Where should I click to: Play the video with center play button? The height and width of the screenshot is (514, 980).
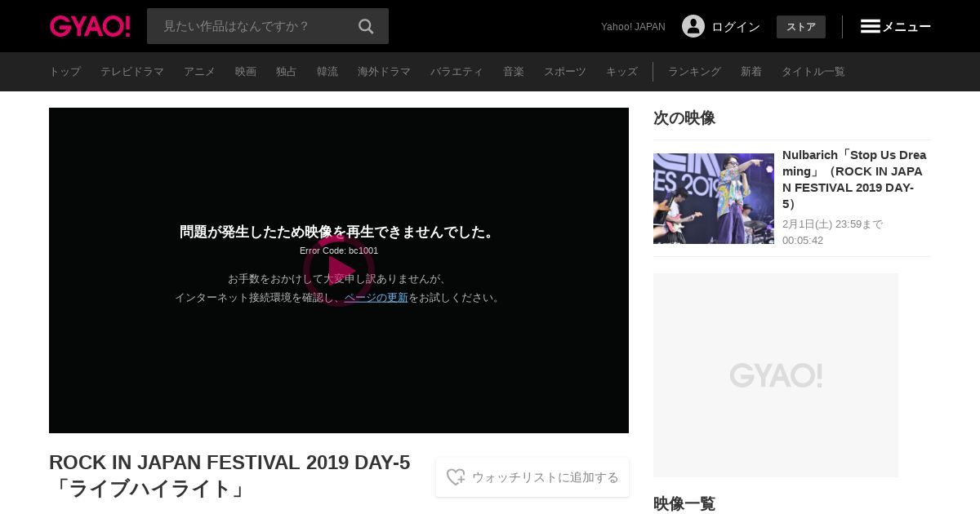pyautogui.click(x=339, y=270)
